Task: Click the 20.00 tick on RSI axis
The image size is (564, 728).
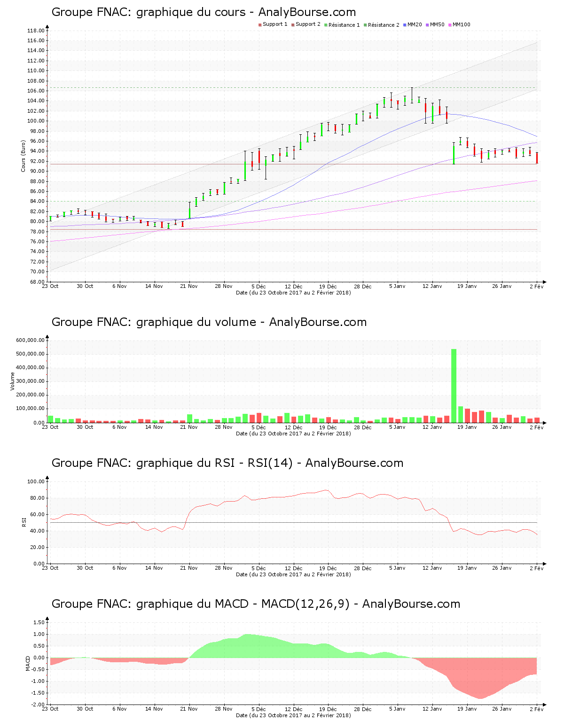Action: (37, 547)
